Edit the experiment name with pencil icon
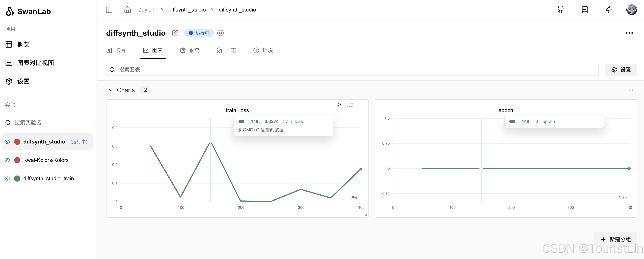 click(x=175, y=33)
